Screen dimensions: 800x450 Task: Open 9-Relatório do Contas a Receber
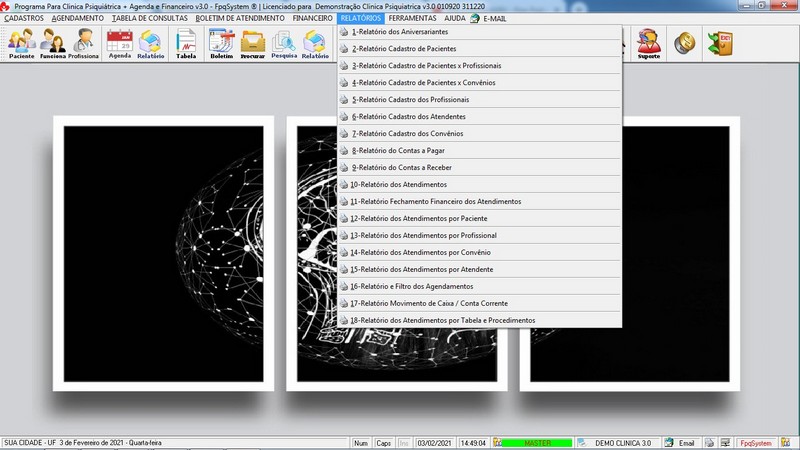480,167
